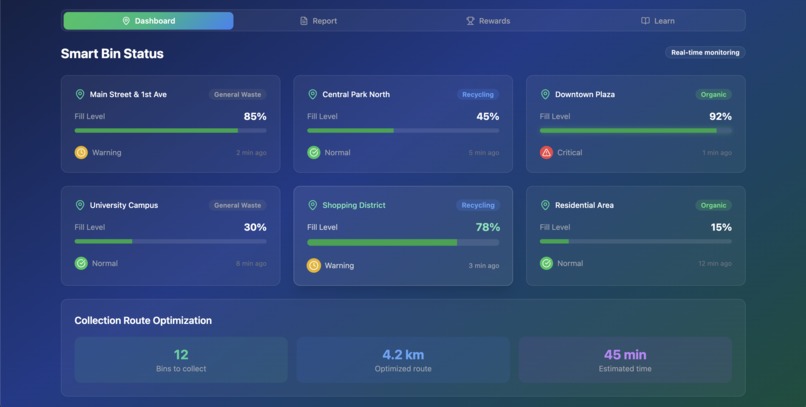Click the Collection Route Optimization heading
The width and height of the screenshot is (806, 407).
pos(143,321)
